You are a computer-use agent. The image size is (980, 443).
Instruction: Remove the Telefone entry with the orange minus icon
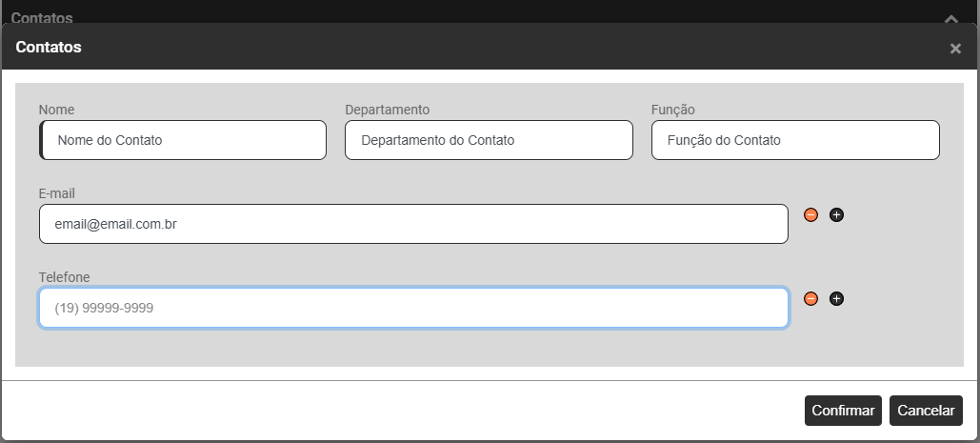click(811, 299)
